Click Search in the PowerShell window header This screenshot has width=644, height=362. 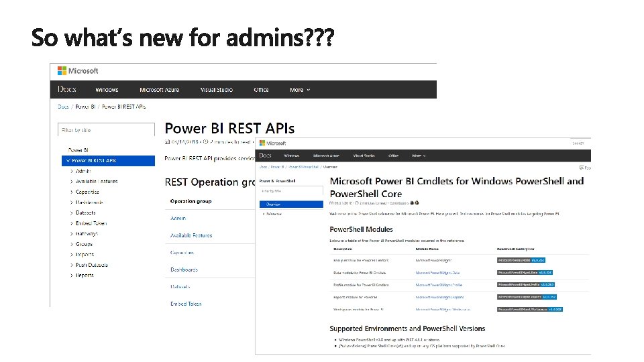click(x=578, y=143)
